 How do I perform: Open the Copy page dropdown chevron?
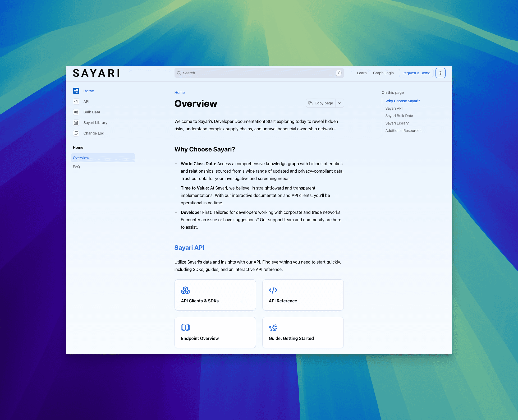340,103
